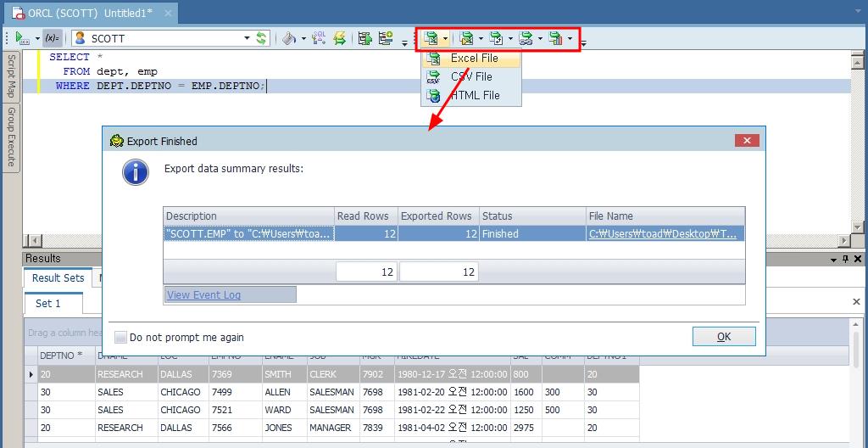Click the Execute SQL run icon
868x448 pixels.
[x=20, y=38]
